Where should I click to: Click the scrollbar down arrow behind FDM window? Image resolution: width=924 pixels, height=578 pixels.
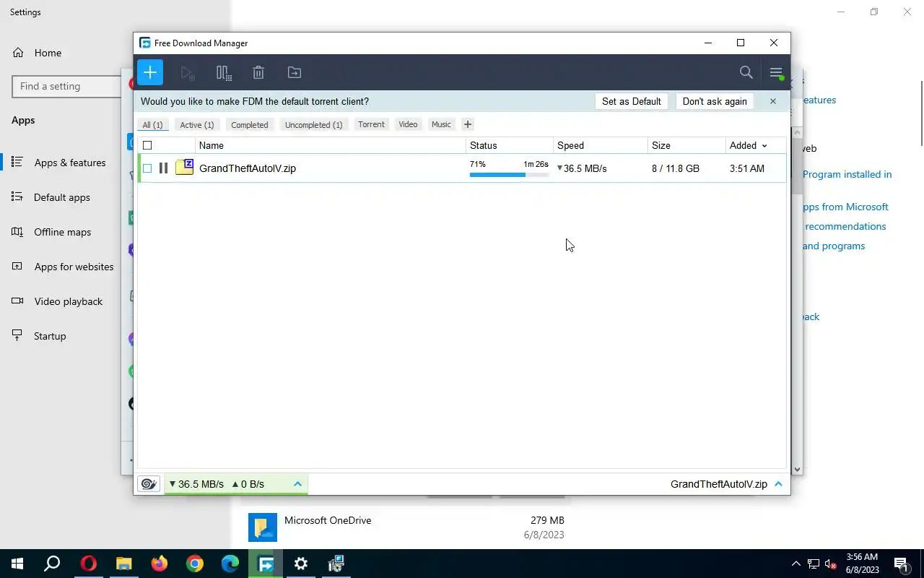point(797,469)
